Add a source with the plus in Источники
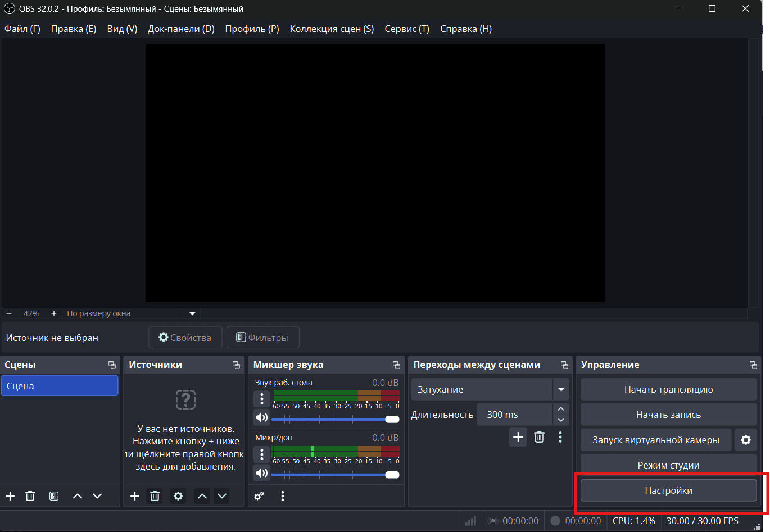 135,496
